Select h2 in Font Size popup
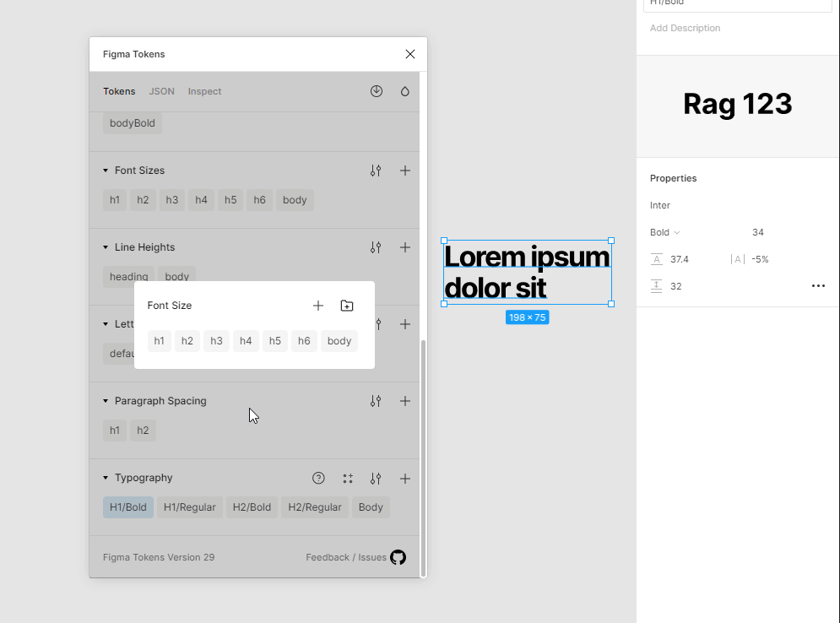 tap(187, 341)
